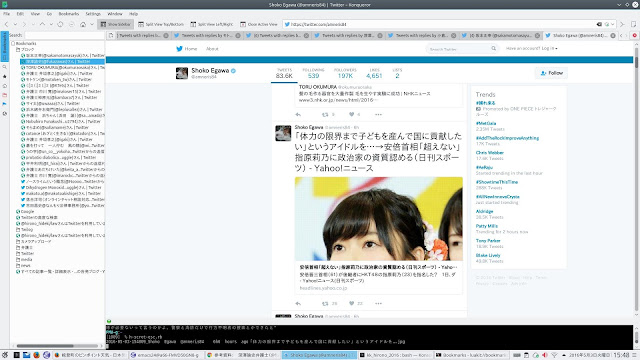
Task: Close current tab with red button
Action: tap(635, 36)
